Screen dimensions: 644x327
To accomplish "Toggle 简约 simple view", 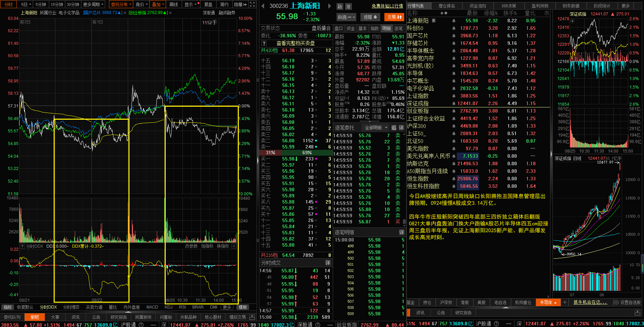I will click(x=224, y=4).
